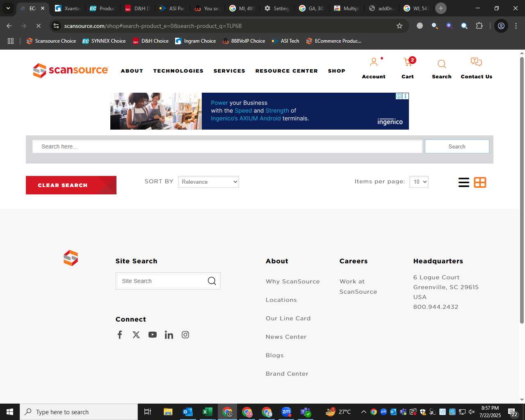Click the header Search magnifier icon
The height and width of the screenshot is (420, 525).
442,64
